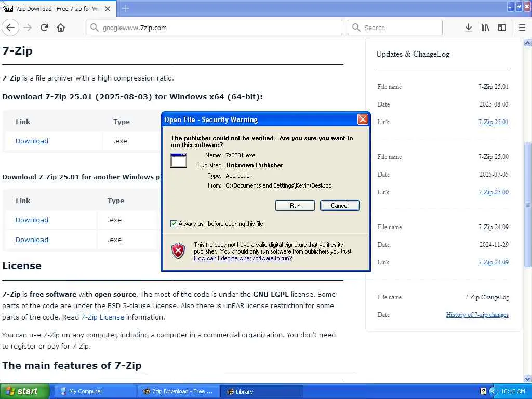
Task: Cancel the security warning dialog
Action: click(x=340, y=206)
